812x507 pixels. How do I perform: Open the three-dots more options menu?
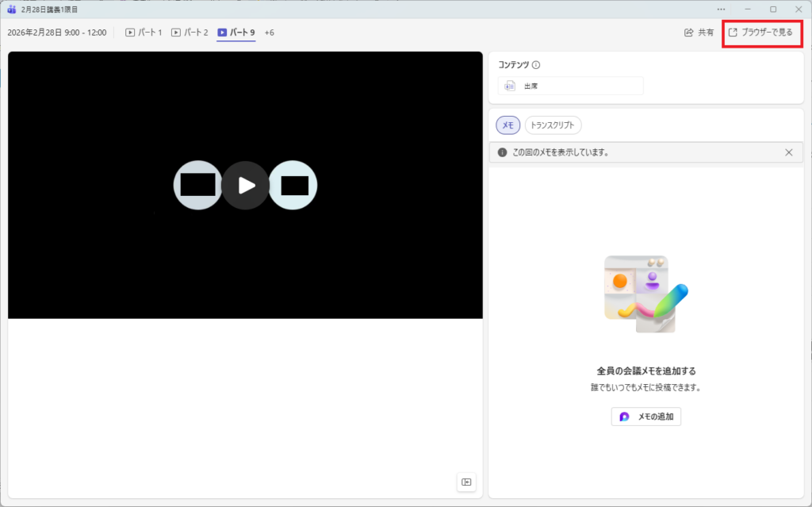[x=721, y=10]
